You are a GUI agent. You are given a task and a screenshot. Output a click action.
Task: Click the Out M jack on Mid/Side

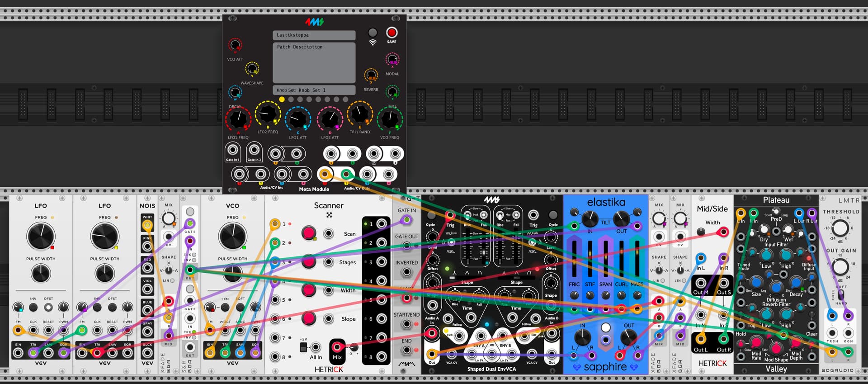tap(701, 283)
